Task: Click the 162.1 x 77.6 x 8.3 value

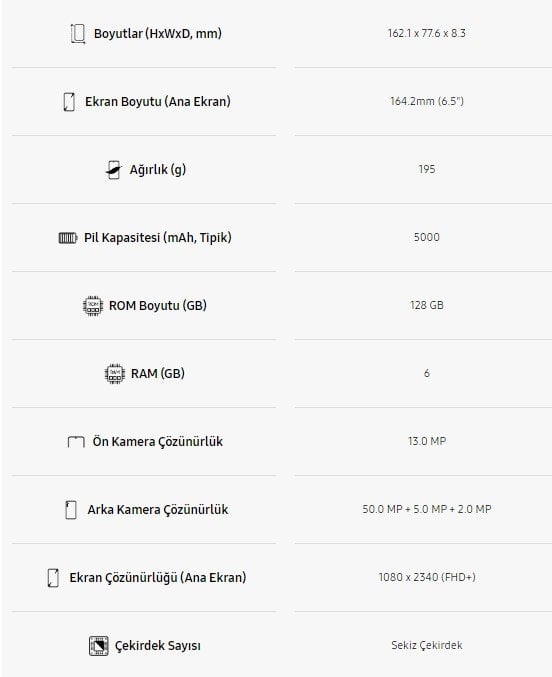Action: (x=427, y=33)
